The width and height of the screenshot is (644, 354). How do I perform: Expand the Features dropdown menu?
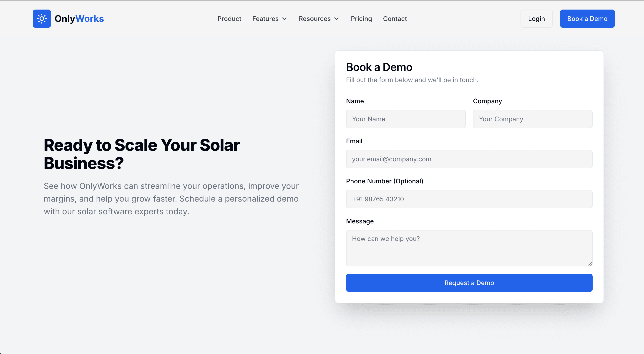coord(266,19)
